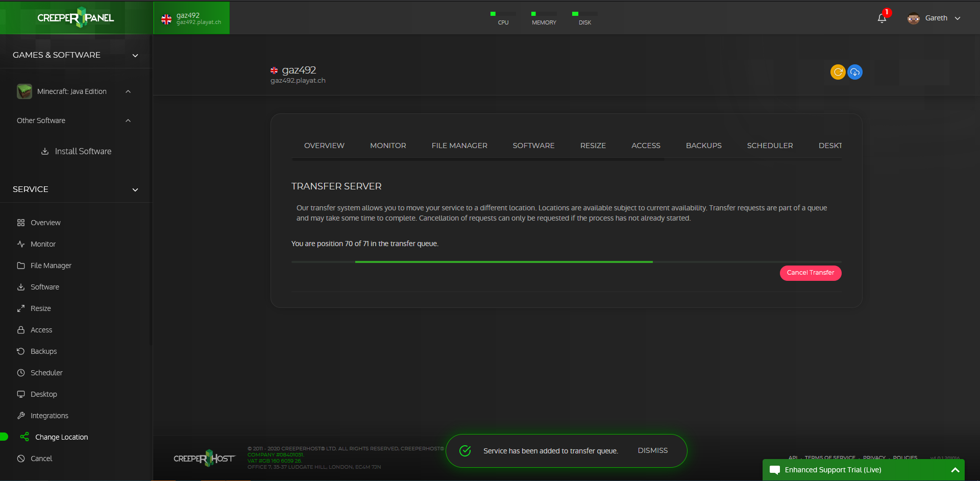Switch to the Backups tab
980x481 pixels.
click(x=703, y=146)
